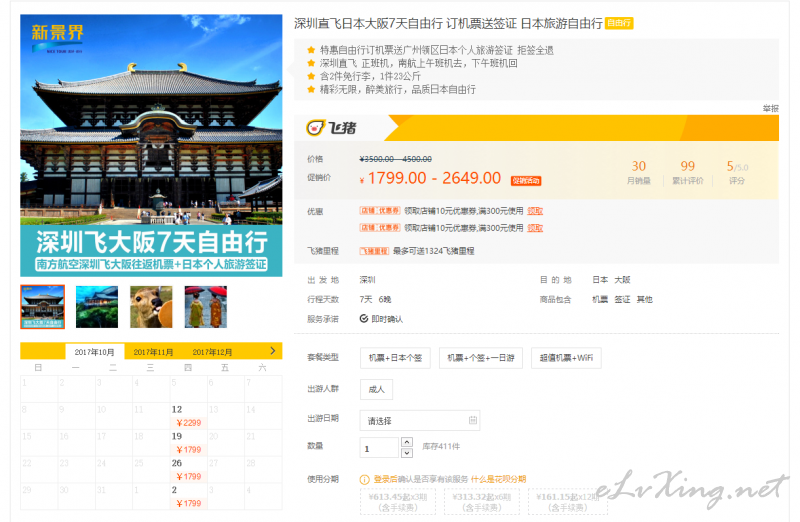
Task: Select package type 机票+个签+一日游
Action: [481, 358]
